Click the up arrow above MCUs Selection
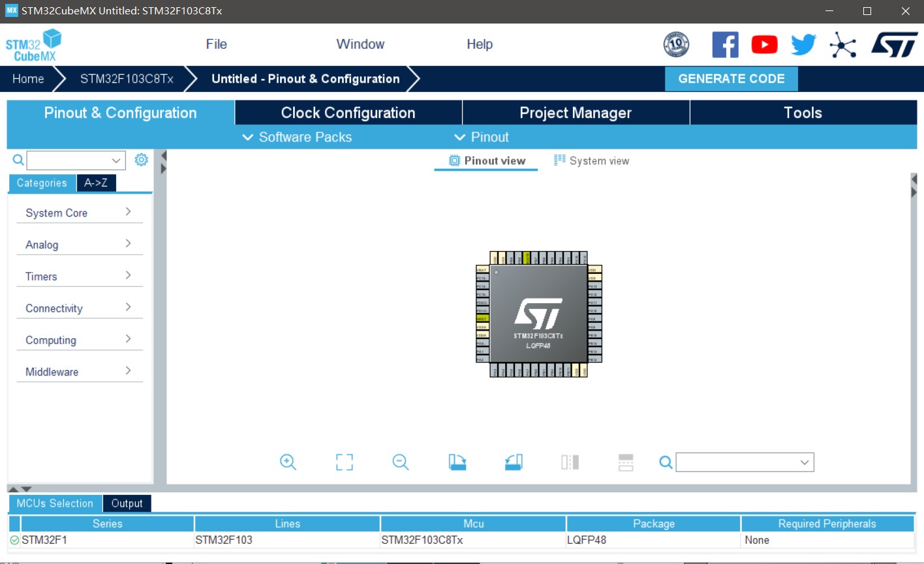 (x=13, y=488)
